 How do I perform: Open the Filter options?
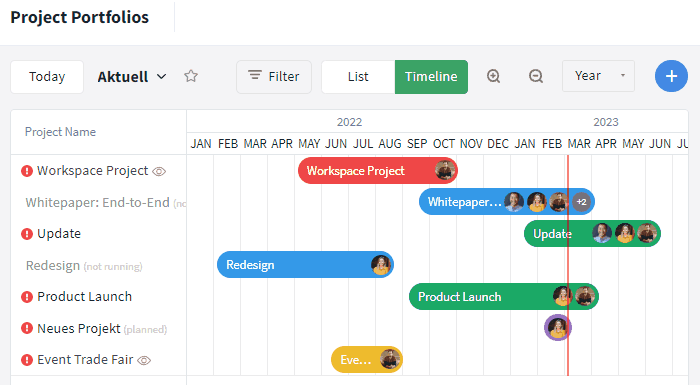point(274,77)
